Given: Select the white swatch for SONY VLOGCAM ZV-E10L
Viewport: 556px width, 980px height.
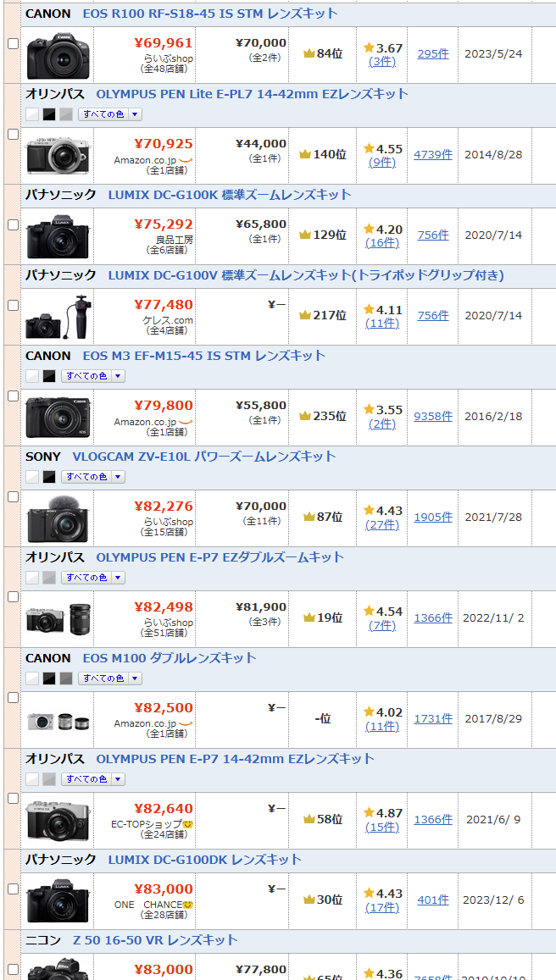Looking at the screenshot, I should point(32,477).
